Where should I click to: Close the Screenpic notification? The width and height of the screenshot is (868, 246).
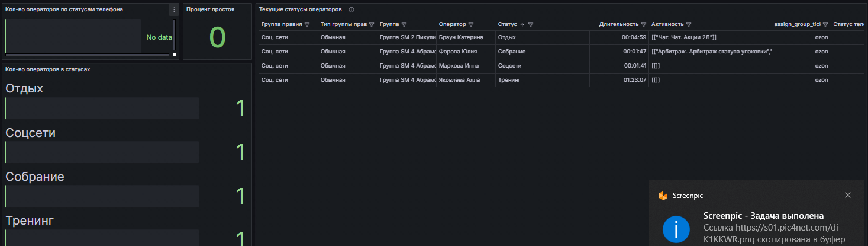848,195
